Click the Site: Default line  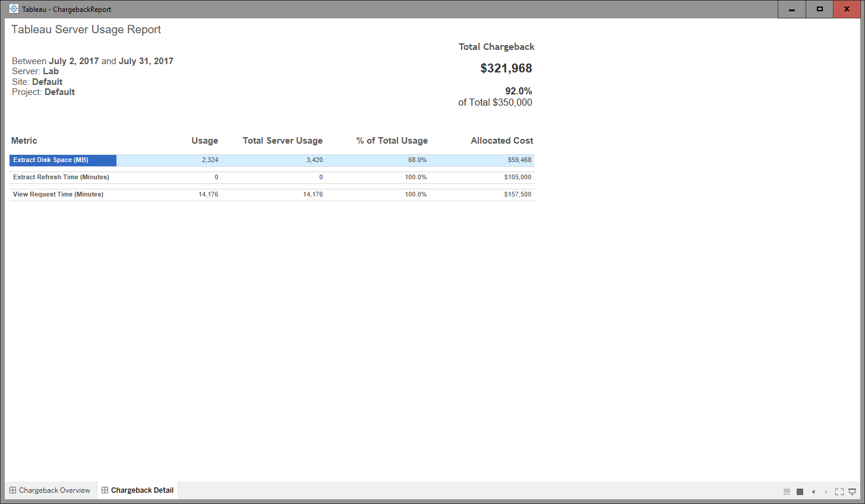point(37,82)
